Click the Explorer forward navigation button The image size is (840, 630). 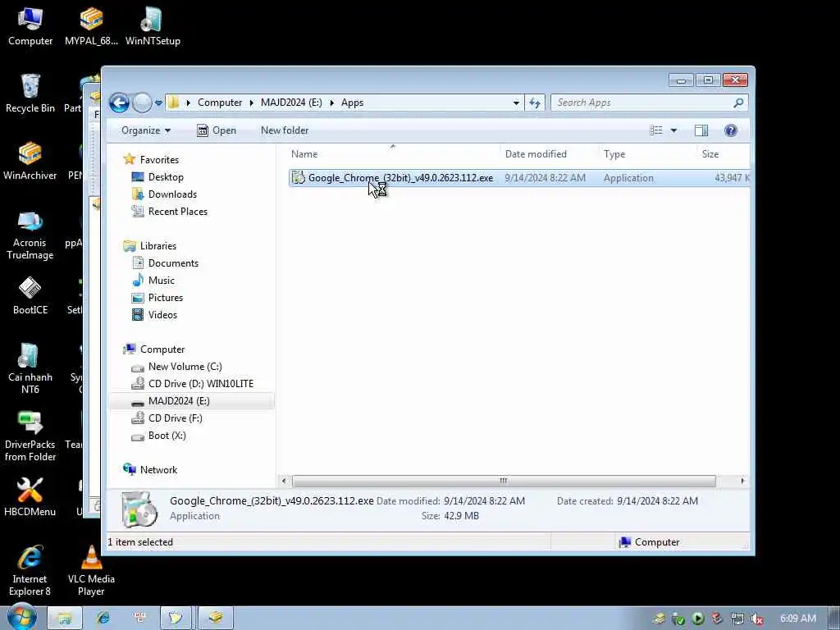[x=142, y=103]
